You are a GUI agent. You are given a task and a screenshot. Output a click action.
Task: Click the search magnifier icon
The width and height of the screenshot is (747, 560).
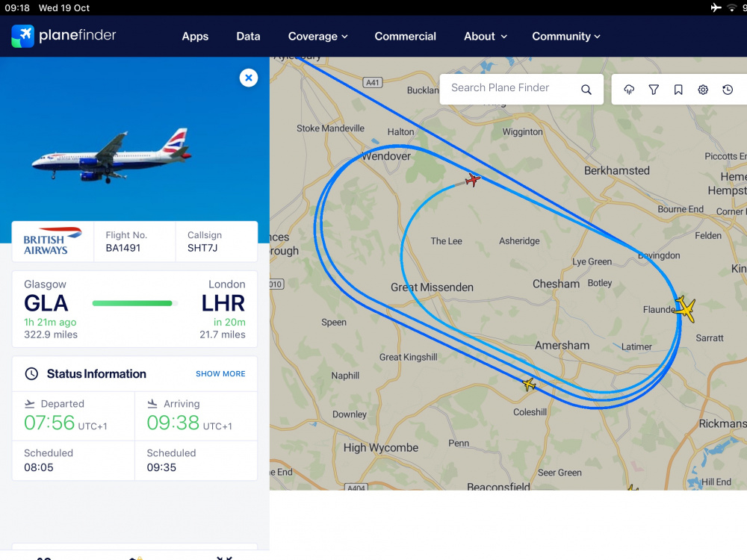click(586, 90)
